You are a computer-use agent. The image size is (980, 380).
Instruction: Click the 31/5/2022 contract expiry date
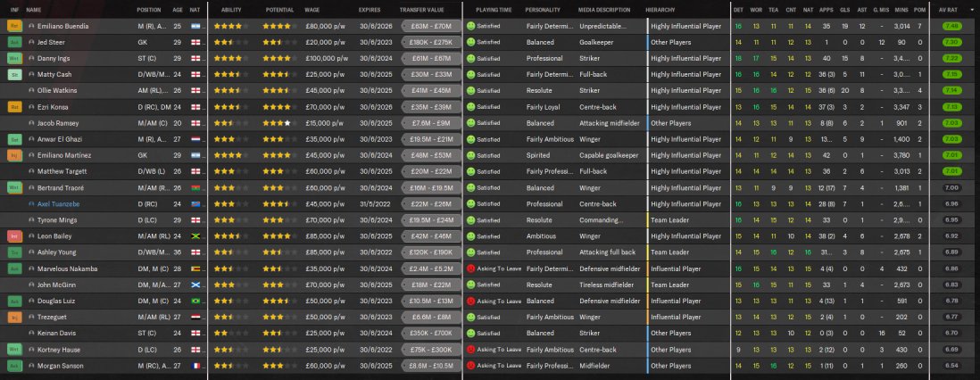click(373, 203)
